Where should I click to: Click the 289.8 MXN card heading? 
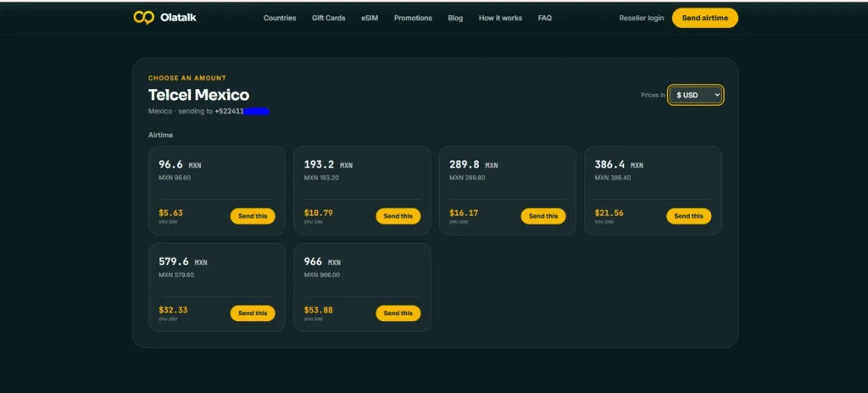474,164
